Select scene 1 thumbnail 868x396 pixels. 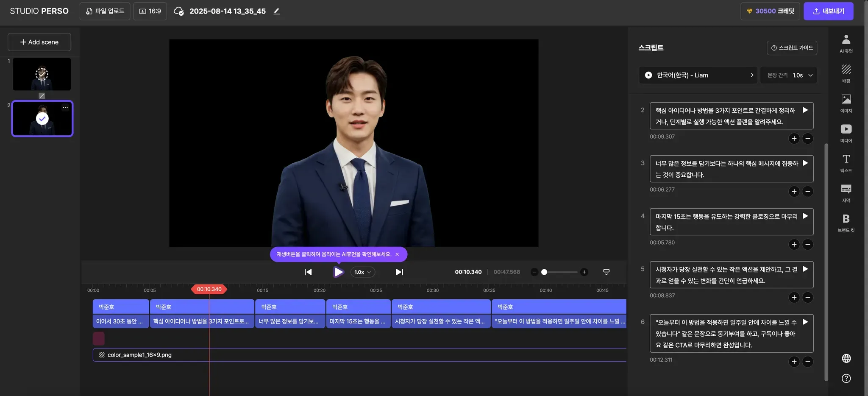point(42,74)
